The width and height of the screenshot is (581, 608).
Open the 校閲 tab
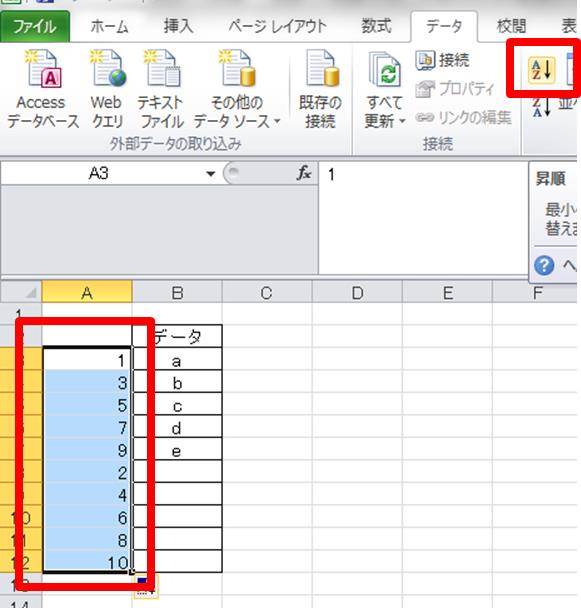click(x=512, y=26)
